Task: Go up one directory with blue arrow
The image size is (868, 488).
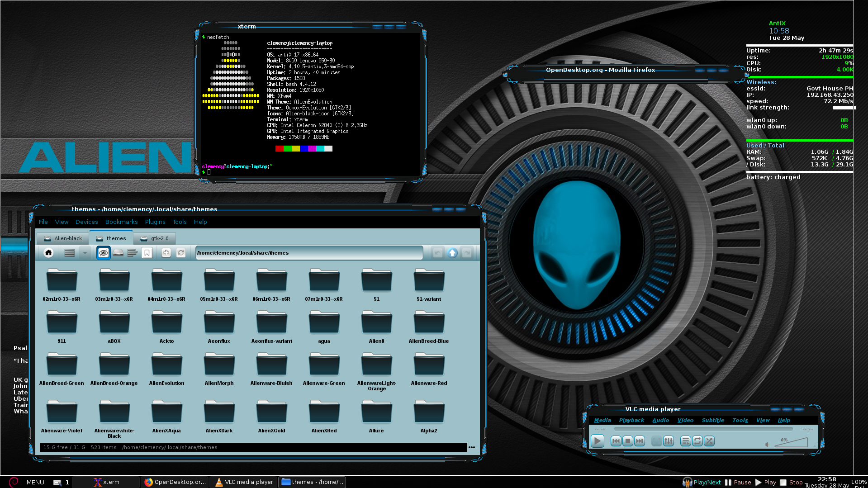Action: coord(452,253)
